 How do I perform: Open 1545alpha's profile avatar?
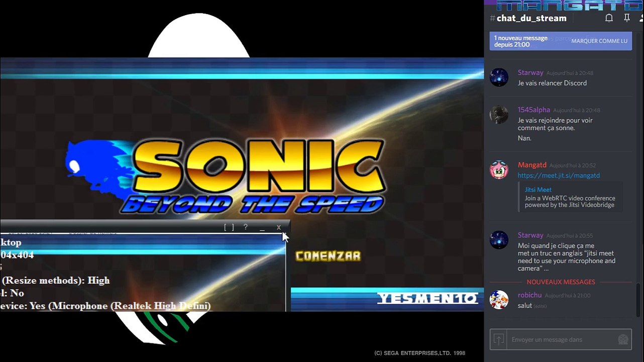(499, 115)
